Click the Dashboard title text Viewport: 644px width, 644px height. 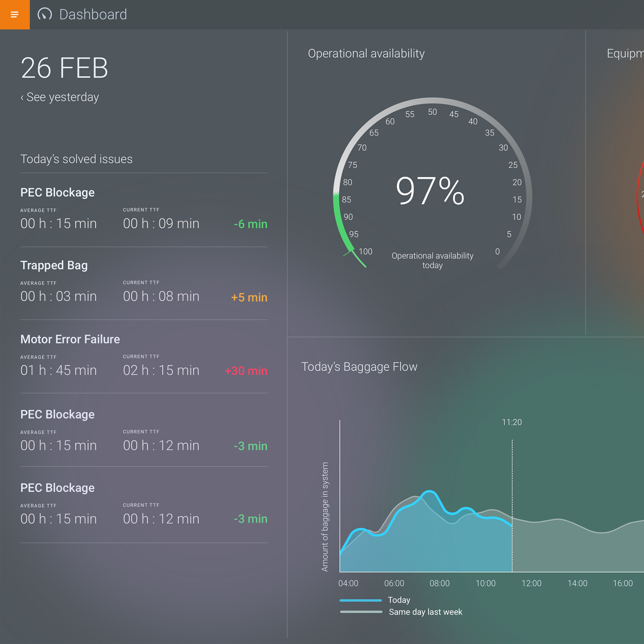click(x=93, y=15)
